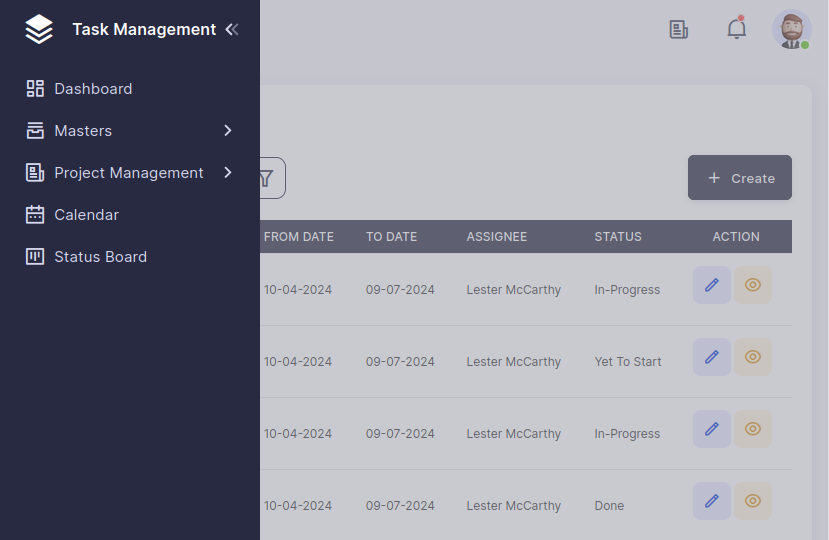Image resolution: width=829 pixels, height=540 pixels.
Task: Expand the Masters submenu chevron
Action: point(228,130)
